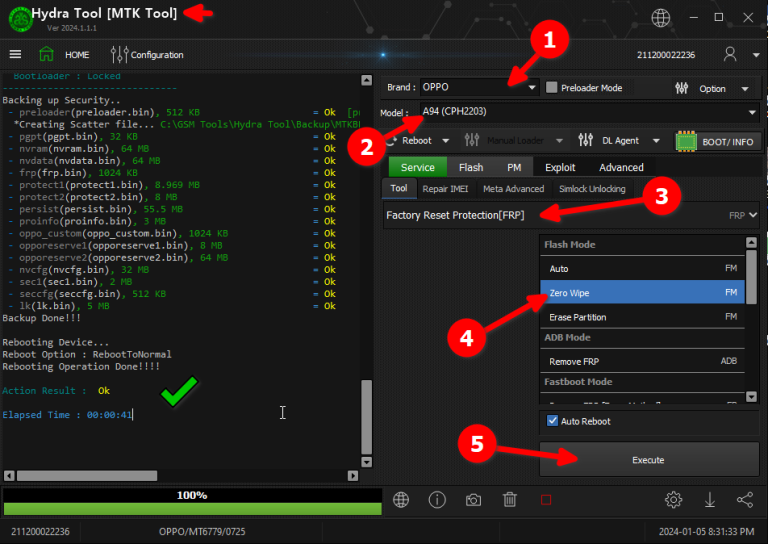The image size is (768, 544).
Task: Open the Manual Loader dropdown arrow
Action: pos(559,141)
